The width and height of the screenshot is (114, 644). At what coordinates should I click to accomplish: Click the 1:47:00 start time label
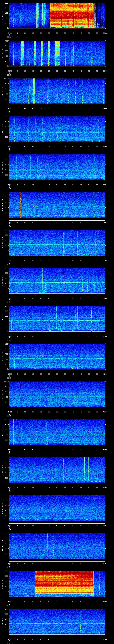pyautogui.click(x=9, y=639)
